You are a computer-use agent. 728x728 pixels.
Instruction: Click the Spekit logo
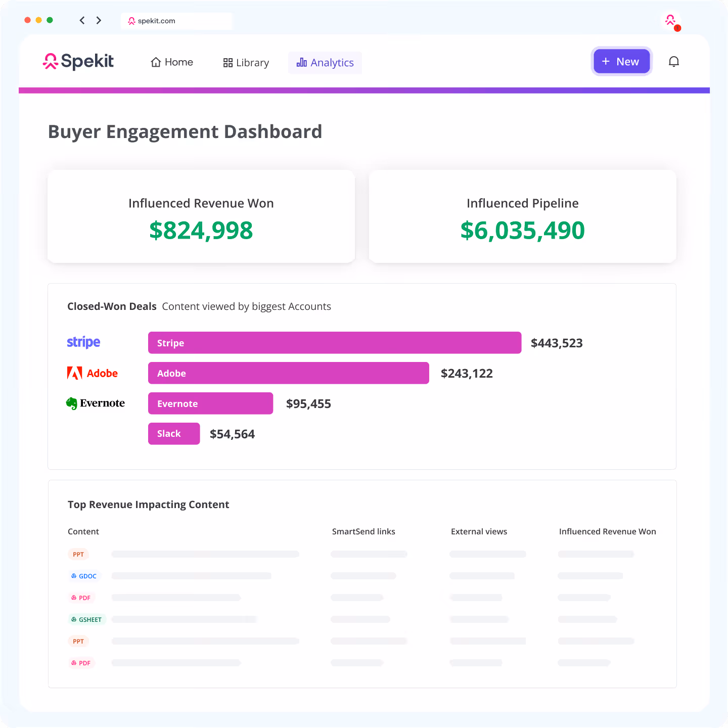(77, 61)
